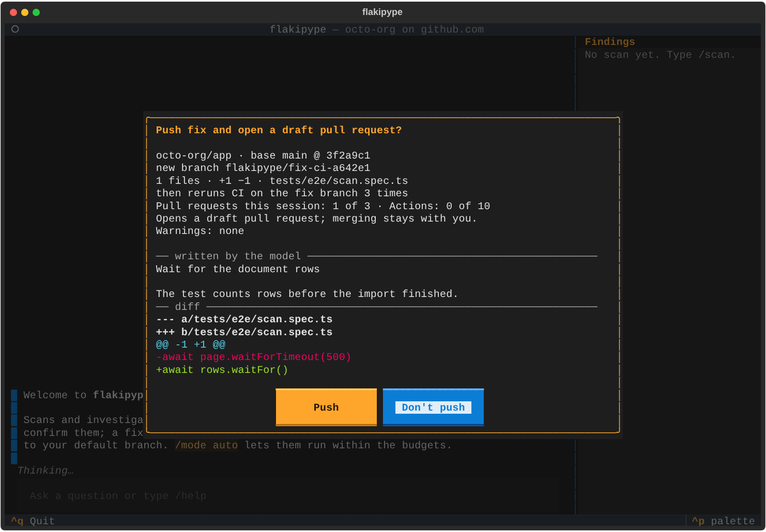
Task: Click 'No scan yet. Type /scan.' in Findings
Action: [660, 55]
